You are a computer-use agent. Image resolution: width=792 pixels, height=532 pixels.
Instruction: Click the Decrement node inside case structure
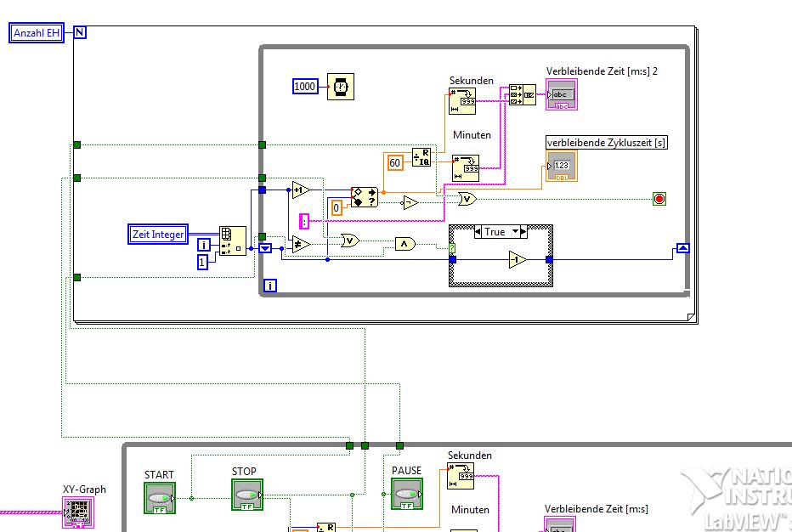[518, 260]
